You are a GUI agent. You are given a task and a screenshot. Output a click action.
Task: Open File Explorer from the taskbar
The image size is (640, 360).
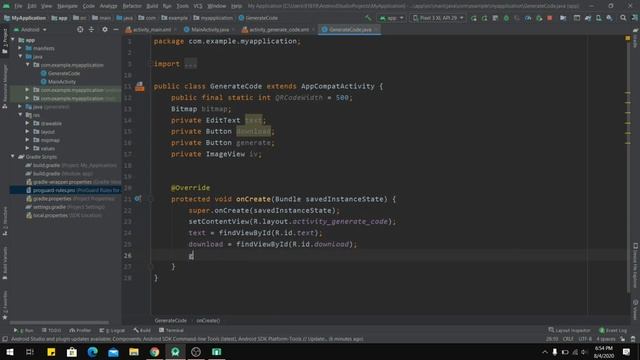pos(134,352)
